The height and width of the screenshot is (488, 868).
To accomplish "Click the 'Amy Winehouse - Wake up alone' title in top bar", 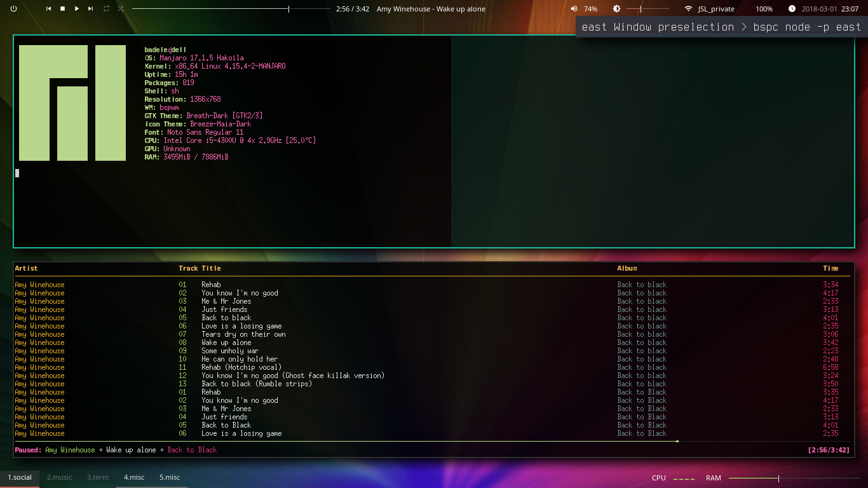I will pyautogui.click(x=431, y=9).
